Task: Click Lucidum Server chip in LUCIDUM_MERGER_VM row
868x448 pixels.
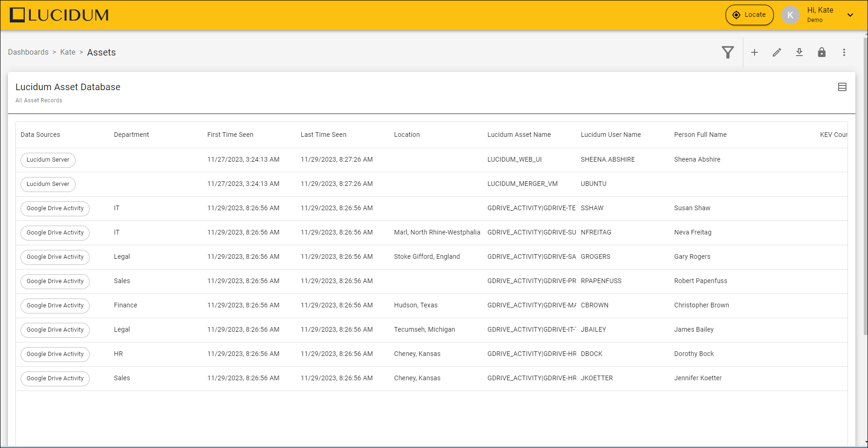Action: pos(48,184)
